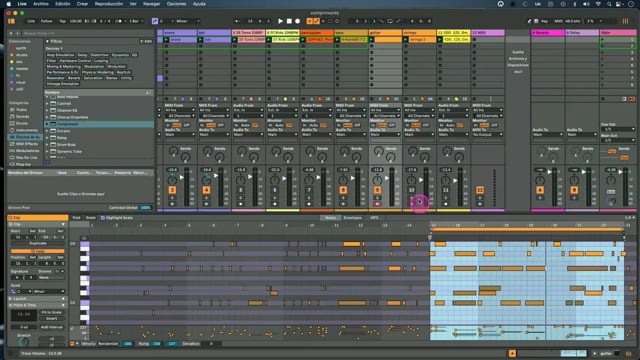Select the Amp Emulation filter tag
The image size is (640, 360).
coord(60,55)
